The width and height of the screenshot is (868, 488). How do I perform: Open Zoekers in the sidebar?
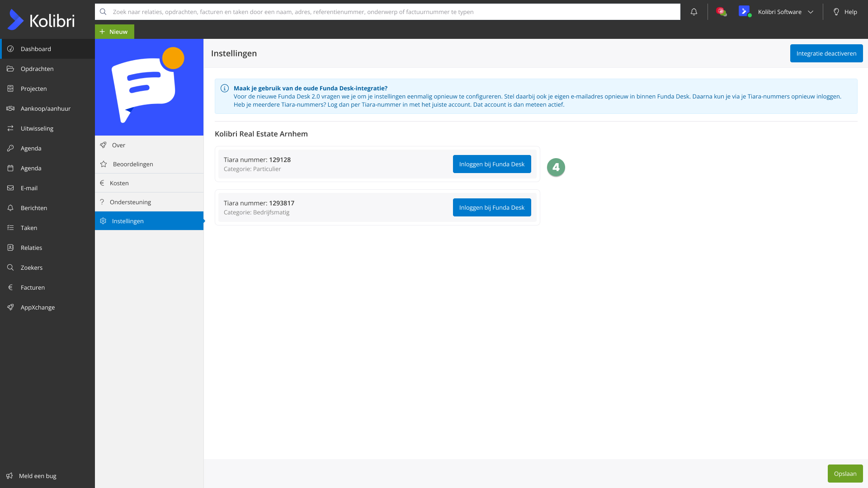(31, 267)
